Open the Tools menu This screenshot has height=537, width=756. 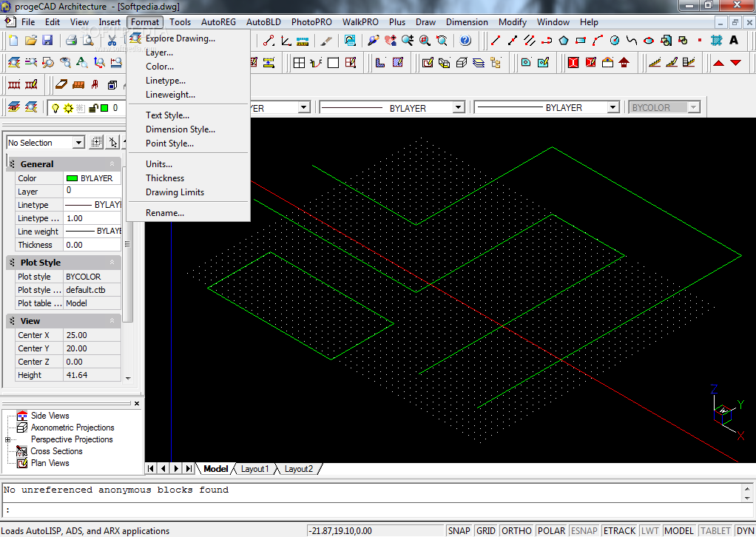point(180,22)
